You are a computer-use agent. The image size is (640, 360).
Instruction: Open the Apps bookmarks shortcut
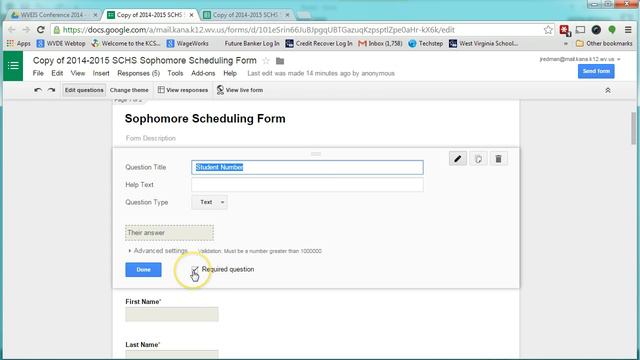(x=19, y=43)
